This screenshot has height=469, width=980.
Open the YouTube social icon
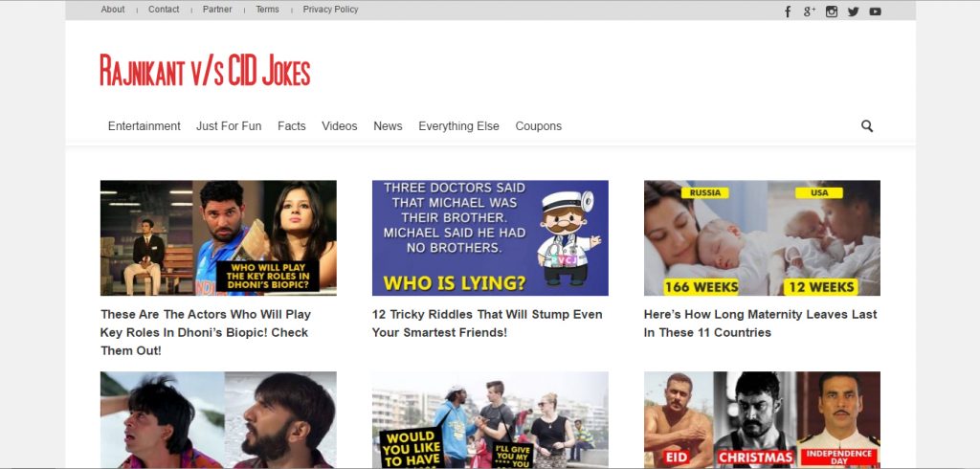tap(875, 11)
